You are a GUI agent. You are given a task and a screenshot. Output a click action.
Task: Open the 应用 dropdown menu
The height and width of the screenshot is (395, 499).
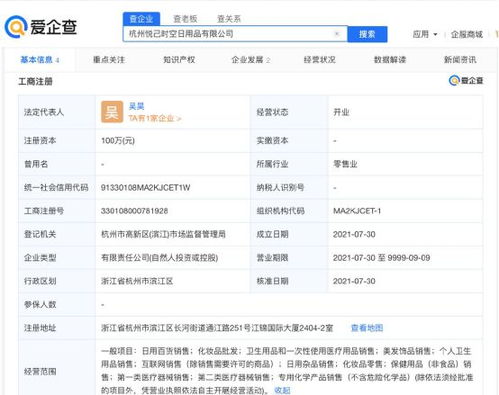(425, 34)
